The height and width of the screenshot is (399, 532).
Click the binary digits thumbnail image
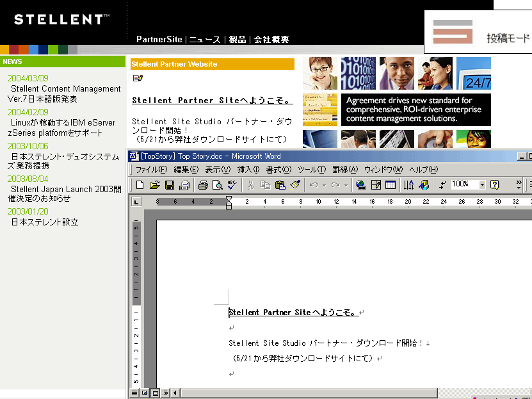coord(359,73)
